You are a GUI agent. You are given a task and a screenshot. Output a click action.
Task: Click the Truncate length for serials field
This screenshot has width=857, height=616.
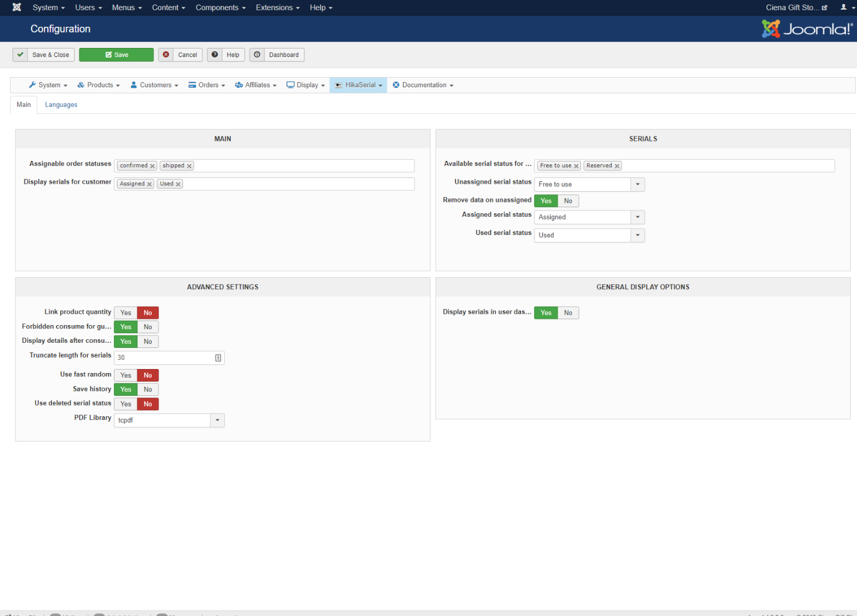coord(169,358)
